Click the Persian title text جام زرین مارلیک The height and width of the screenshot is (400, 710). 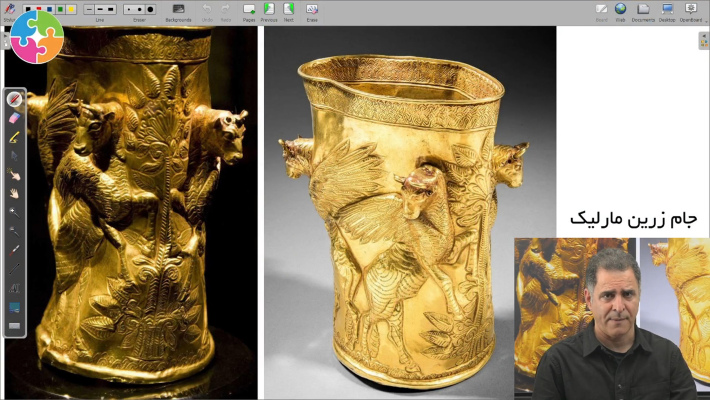(633, 219)
